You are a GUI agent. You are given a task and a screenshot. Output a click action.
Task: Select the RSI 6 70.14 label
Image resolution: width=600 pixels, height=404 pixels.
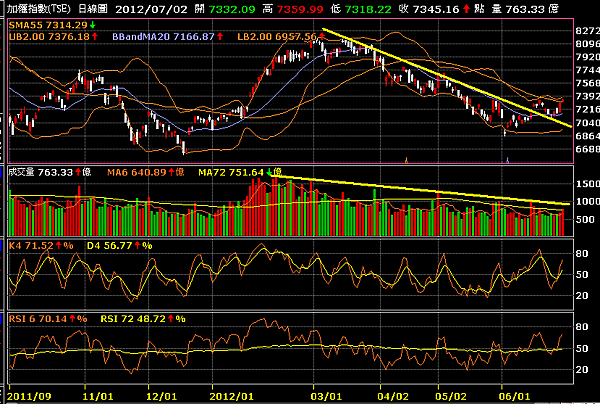[38, 319]
